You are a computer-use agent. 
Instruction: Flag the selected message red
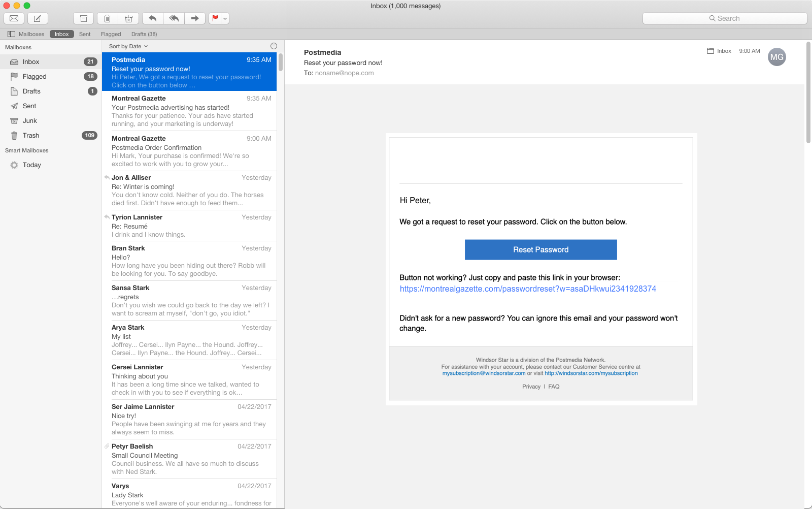point(215,18)
